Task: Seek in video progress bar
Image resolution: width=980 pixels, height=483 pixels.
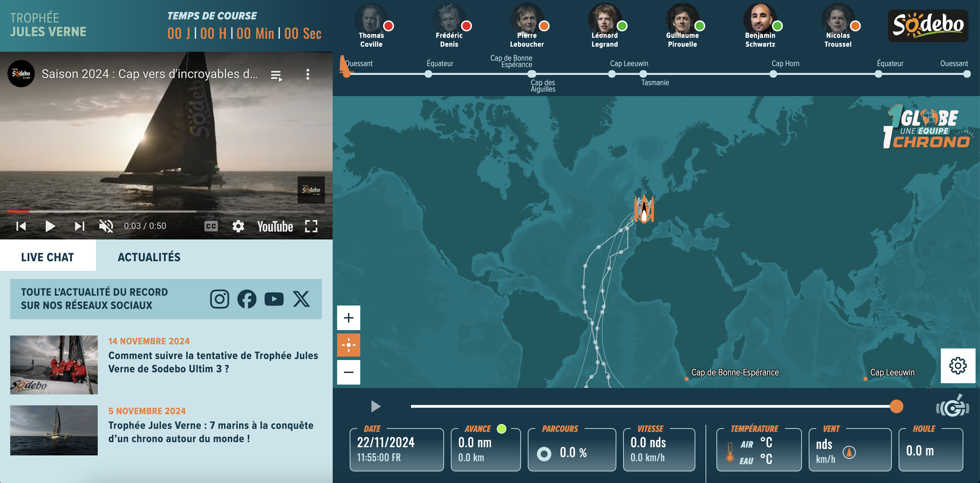Action: click(x=166, y=211)
